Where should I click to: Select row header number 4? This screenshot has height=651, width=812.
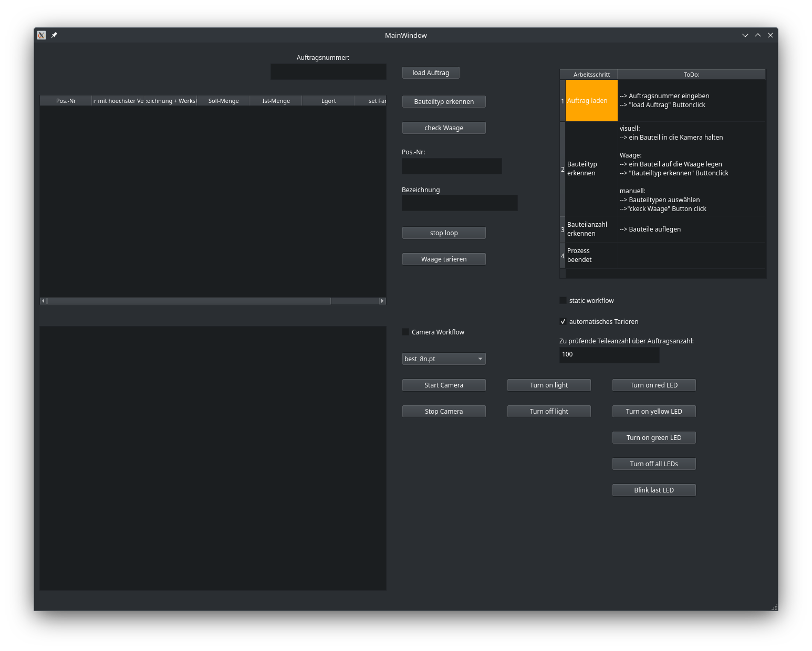click(563, 256)
